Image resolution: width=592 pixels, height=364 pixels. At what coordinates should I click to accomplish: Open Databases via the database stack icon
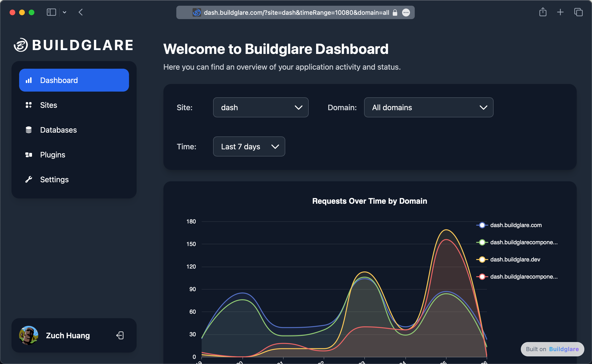tap(29, 130)
